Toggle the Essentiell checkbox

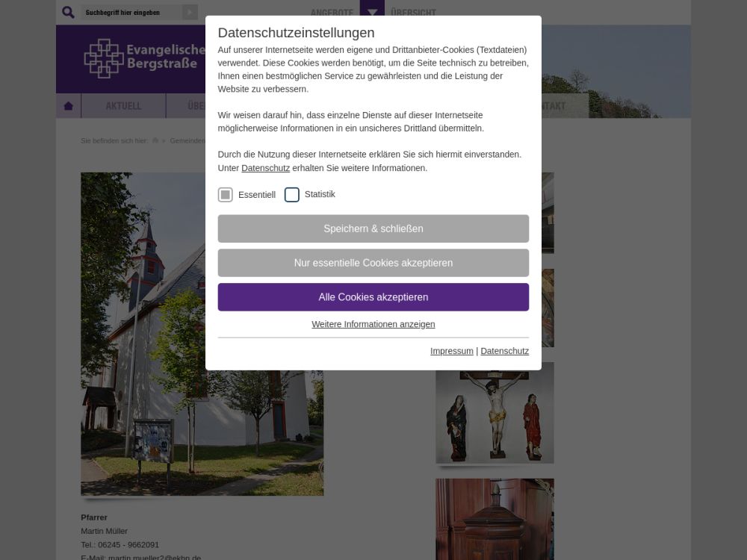(226, 194)
